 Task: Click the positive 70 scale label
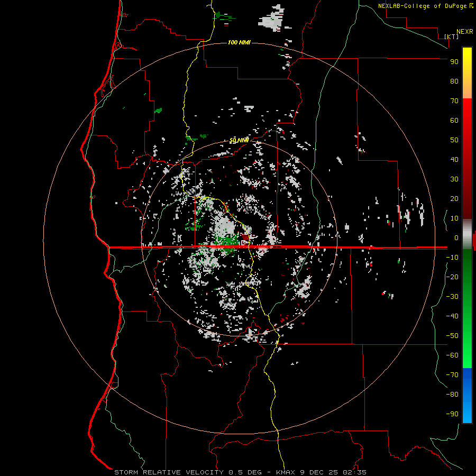454,101
